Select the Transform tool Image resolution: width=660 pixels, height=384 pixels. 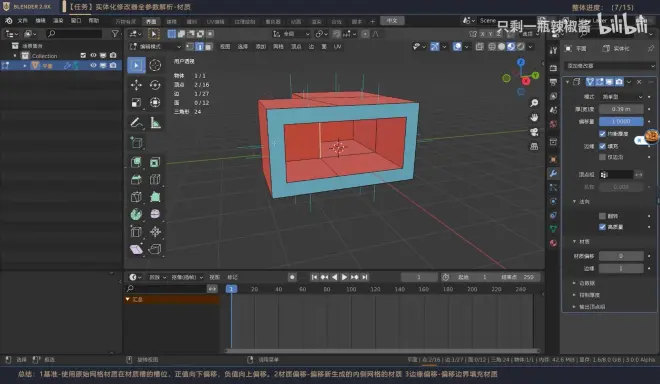coord(155,102)
